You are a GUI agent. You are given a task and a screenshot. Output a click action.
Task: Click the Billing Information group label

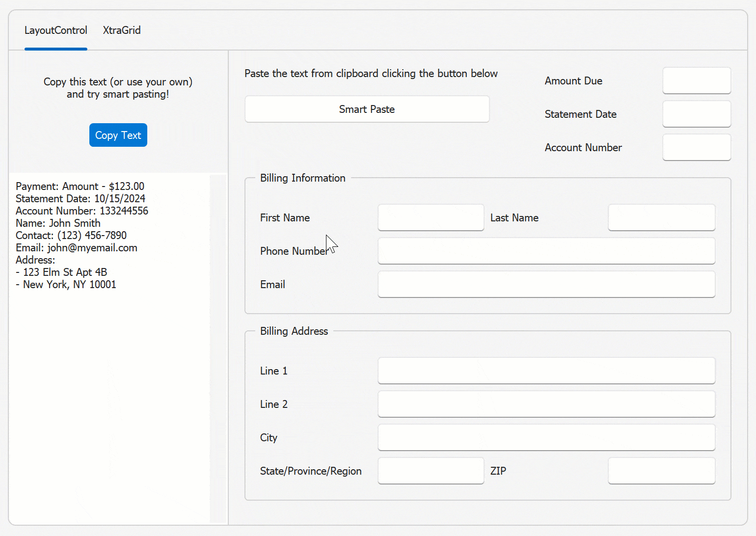[302, 178]
